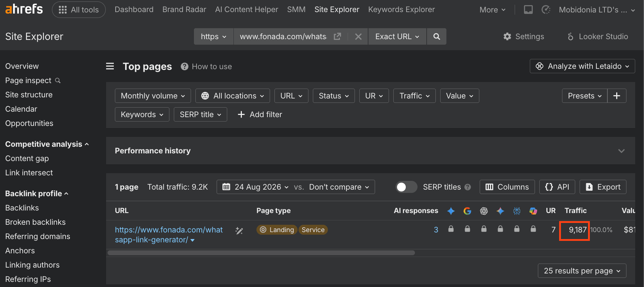The height and width of the screenshot is (287, 644).
Task: Open the Monthly volume dropdown
Action: click(x=153, y=96)
